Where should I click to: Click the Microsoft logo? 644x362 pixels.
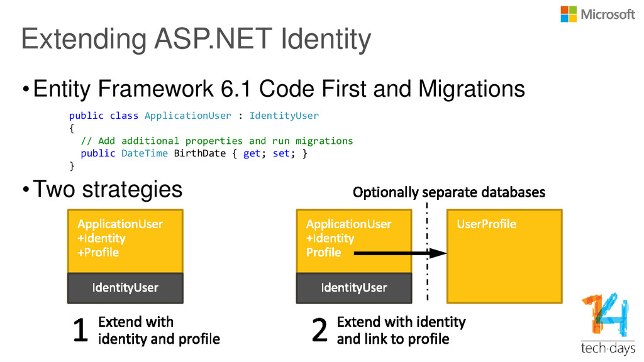click(x=597, y=14)
